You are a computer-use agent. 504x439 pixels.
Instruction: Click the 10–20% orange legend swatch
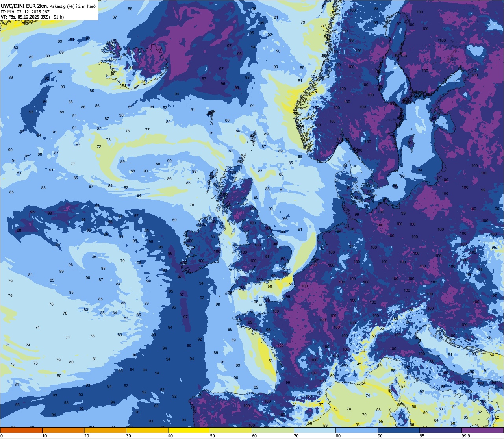[x=63, y=430]
